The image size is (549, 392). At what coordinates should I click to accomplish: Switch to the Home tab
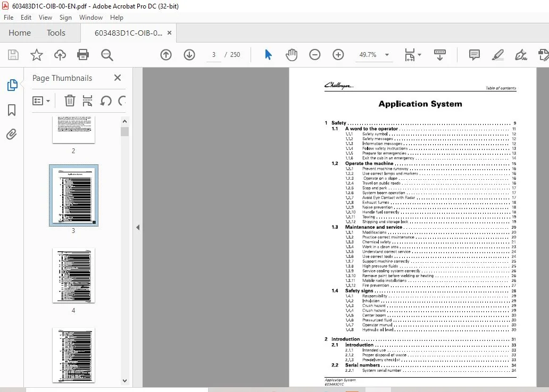pyautogui.click(x=20, y=33)
